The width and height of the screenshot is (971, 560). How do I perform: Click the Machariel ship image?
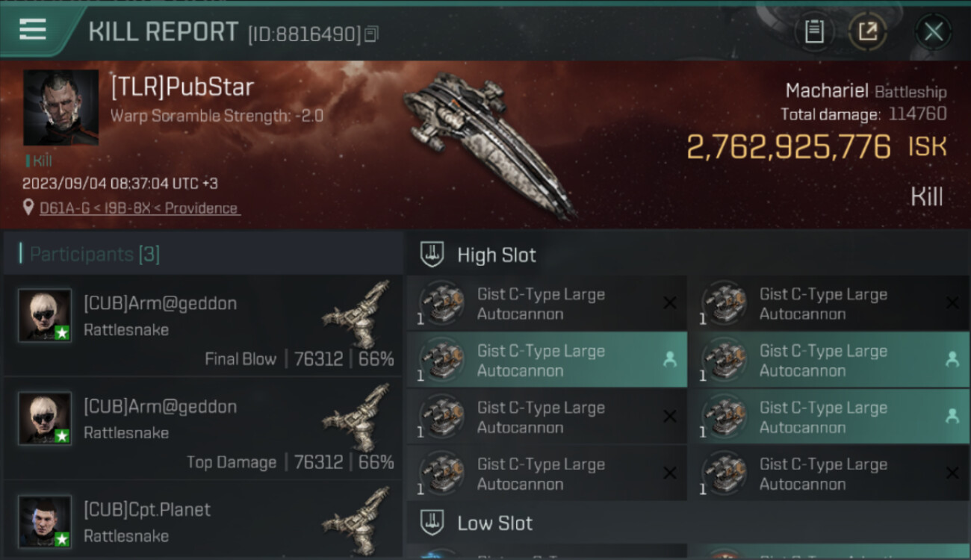tap(489, 142)
